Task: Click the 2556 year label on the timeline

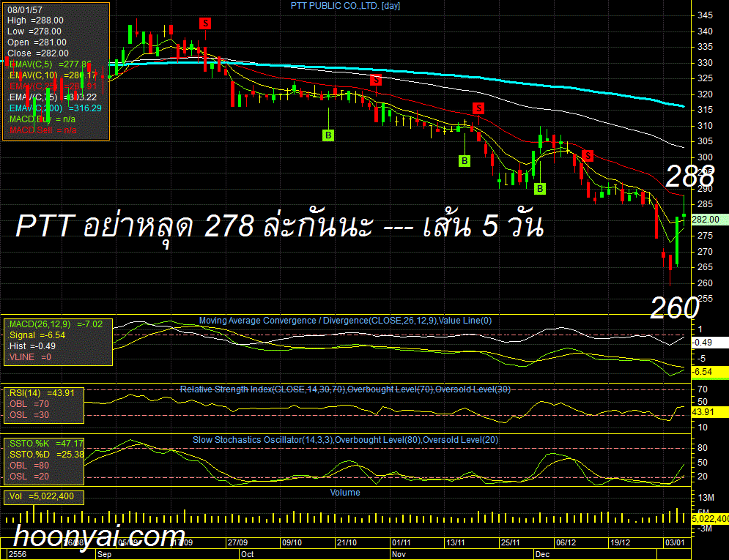Action: click(x=18, y=554)
